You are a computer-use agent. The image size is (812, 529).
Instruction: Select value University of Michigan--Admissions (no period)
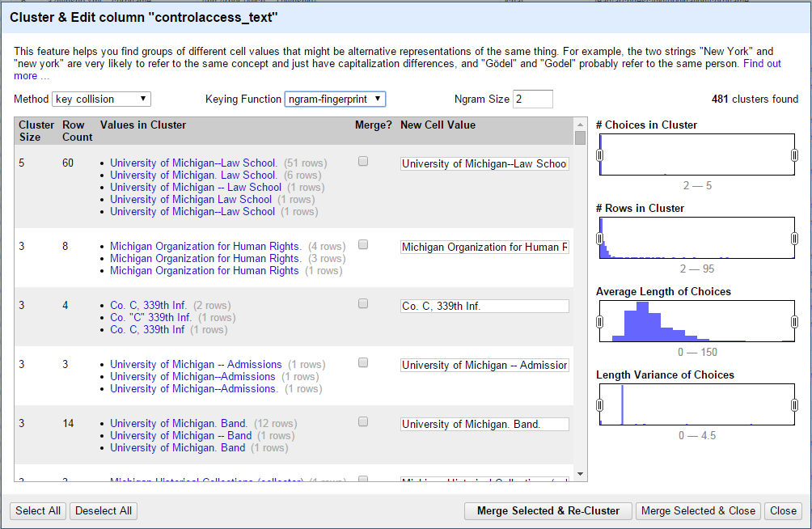[192, 377]
